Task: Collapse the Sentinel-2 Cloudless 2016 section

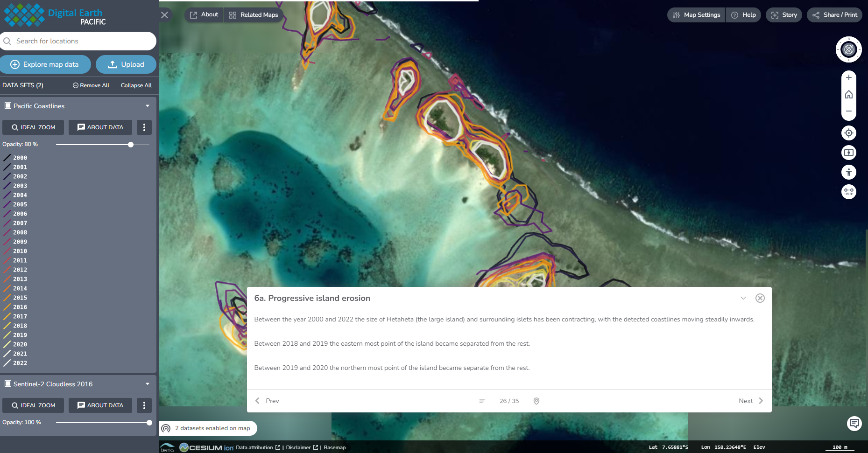Action: coord(148,384)
